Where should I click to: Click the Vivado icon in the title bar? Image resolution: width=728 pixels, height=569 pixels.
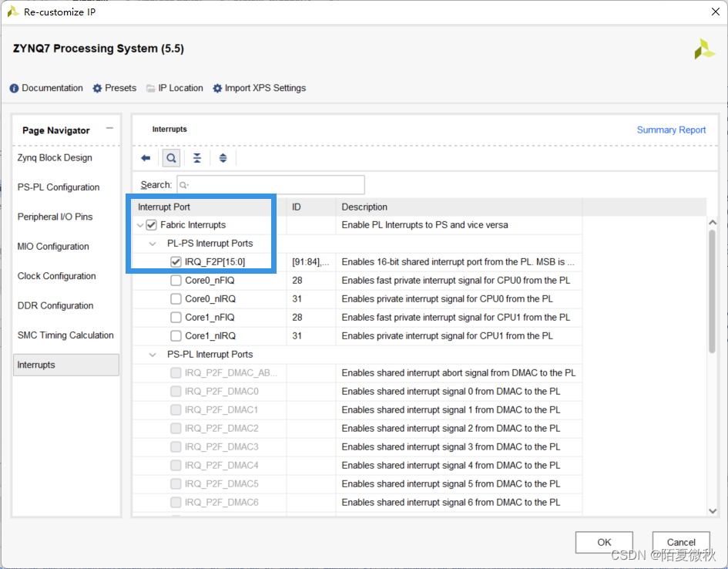point(12,12)
